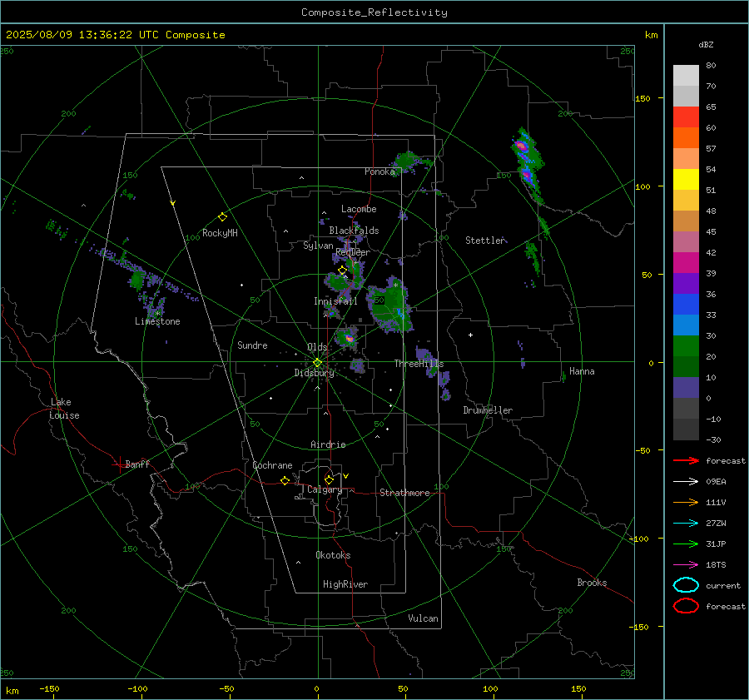Click the Lake Louise label

click(64, 409)
